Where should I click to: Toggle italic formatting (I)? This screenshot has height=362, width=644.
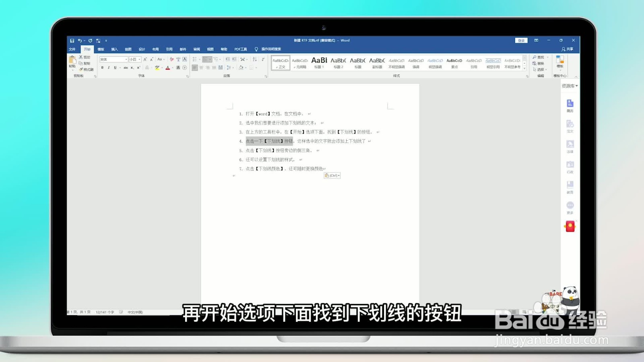click(109, 68)
